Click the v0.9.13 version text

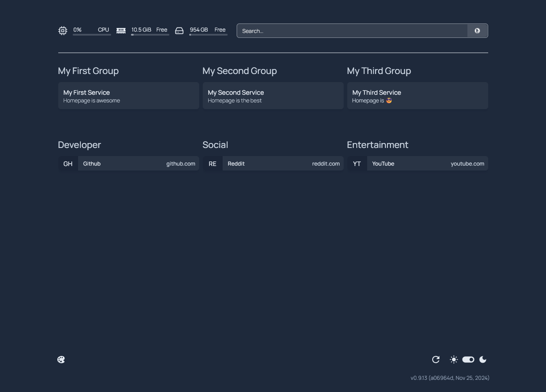450,378
